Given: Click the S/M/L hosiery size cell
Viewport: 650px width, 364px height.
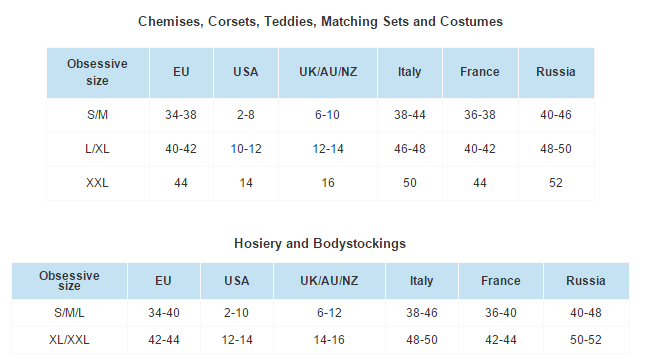Looking at the screenshot, I should coord(69,313).
